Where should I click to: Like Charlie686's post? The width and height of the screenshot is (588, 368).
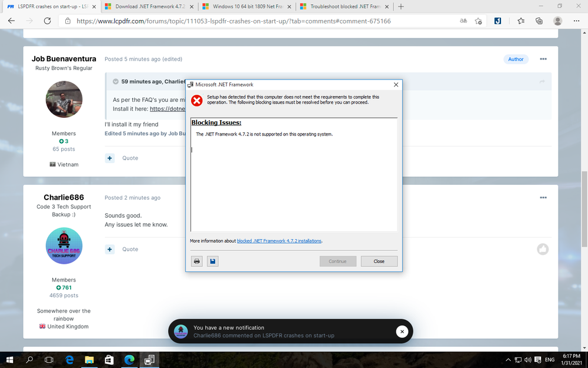[543, 249]
